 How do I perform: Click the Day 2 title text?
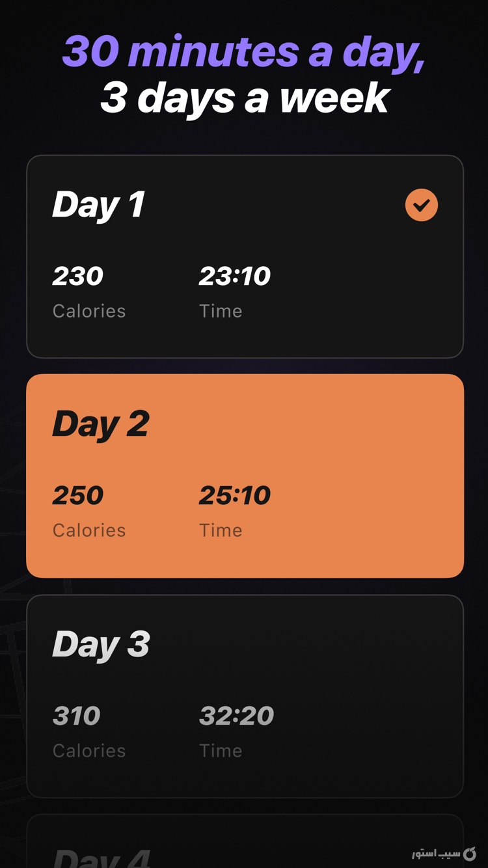102,424
